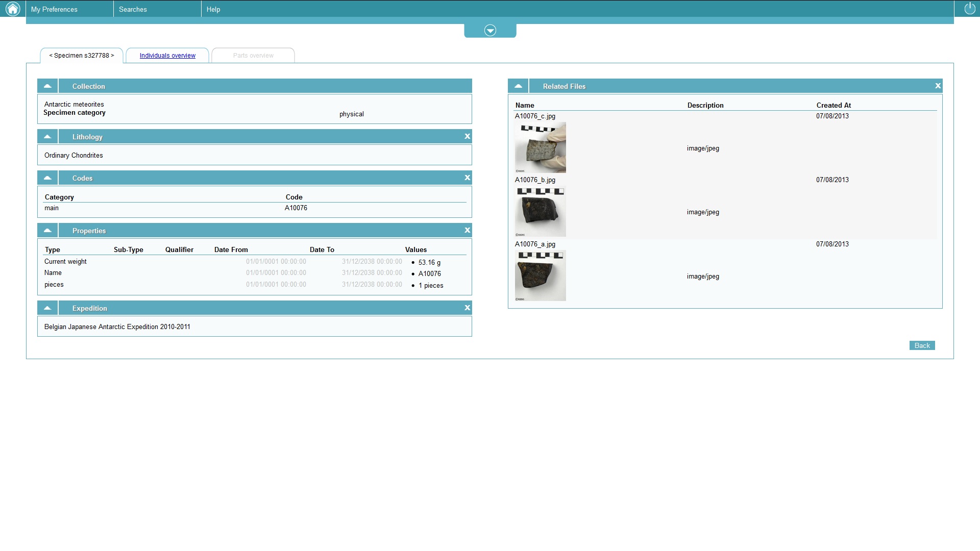The height and width of the screenshot is (551, 980).
Task: Open the My Preferences menu
Action: point(54,9)
